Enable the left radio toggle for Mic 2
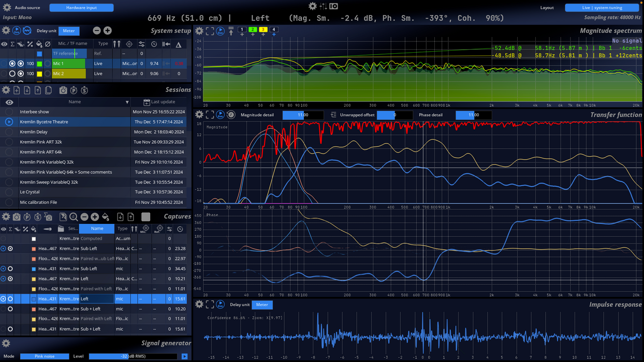The width and height of the screenshot is (644, 362). coord(12,73)
